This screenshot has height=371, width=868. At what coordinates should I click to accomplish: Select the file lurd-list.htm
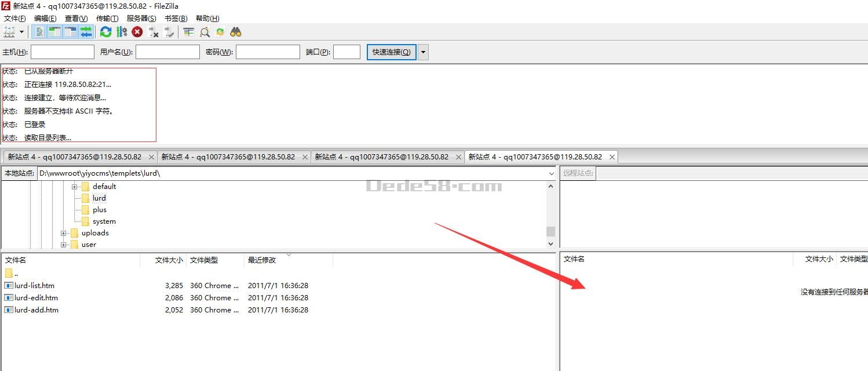tap(34, 285)
